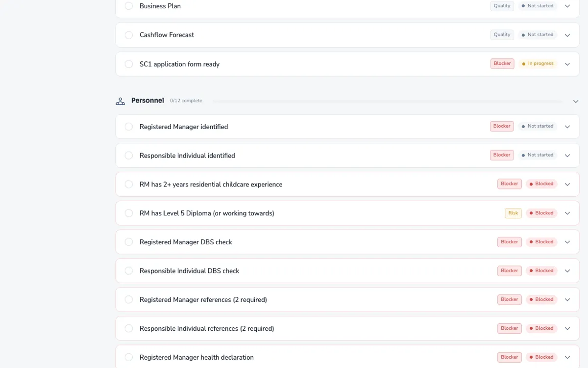
Task: Tick the SC1 application form ready circle
Action: pyautogui.click(x=128, y=64)
